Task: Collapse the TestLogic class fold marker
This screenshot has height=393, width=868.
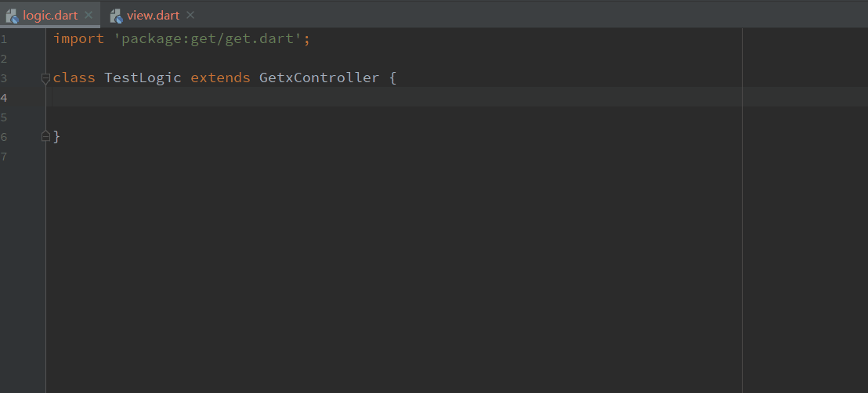Action: point(45,78)
